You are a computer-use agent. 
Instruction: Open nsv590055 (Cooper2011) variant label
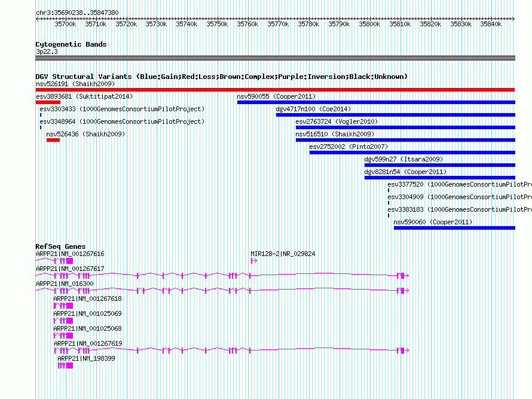(276, 96)
